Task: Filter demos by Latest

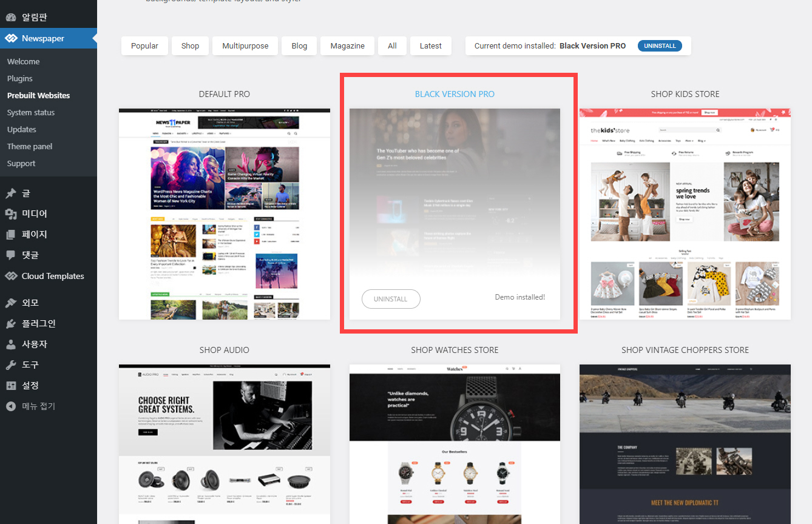Action: click(431, 45)
